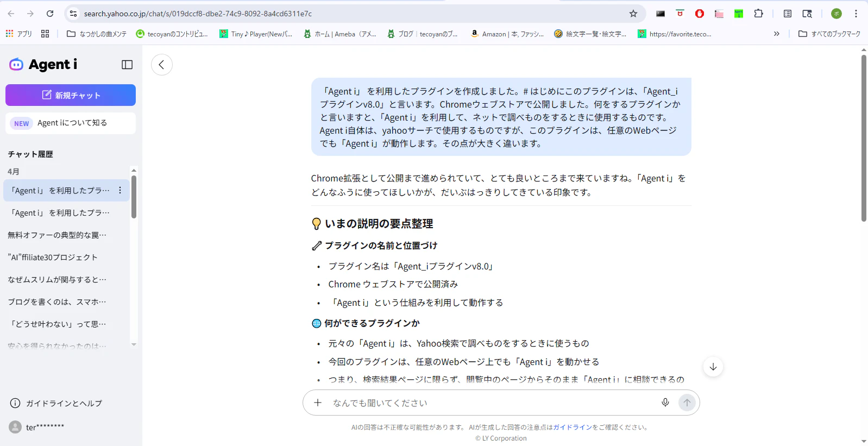The image size is (868, 446).
Task: Open the ブログ tecoyan bookmark
Action: pos(423,34)
